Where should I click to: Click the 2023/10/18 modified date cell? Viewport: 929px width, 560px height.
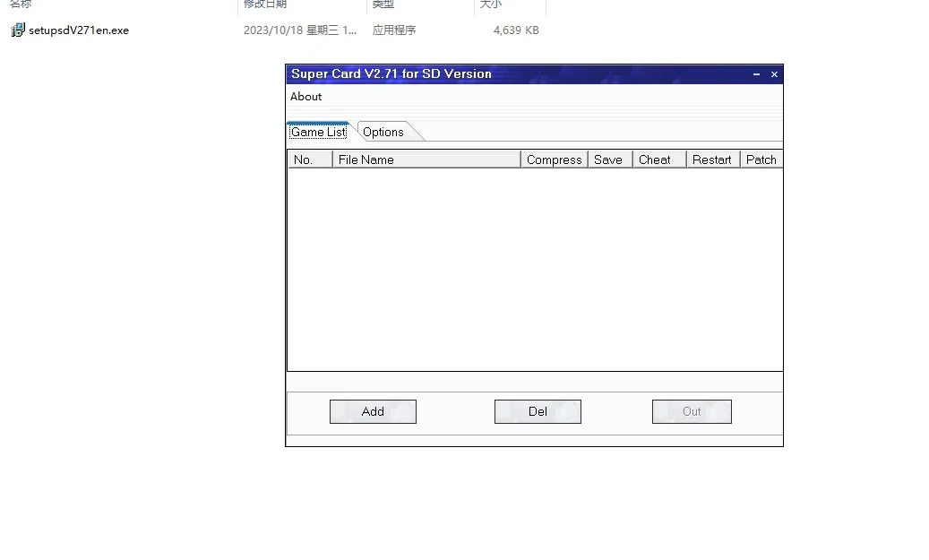[x=300, y=30]
